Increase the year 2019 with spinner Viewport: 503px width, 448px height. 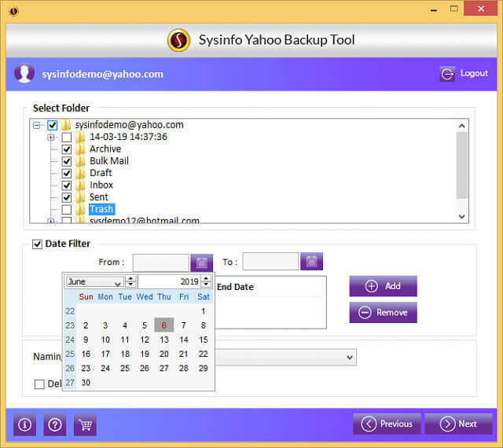click(206, 279)
